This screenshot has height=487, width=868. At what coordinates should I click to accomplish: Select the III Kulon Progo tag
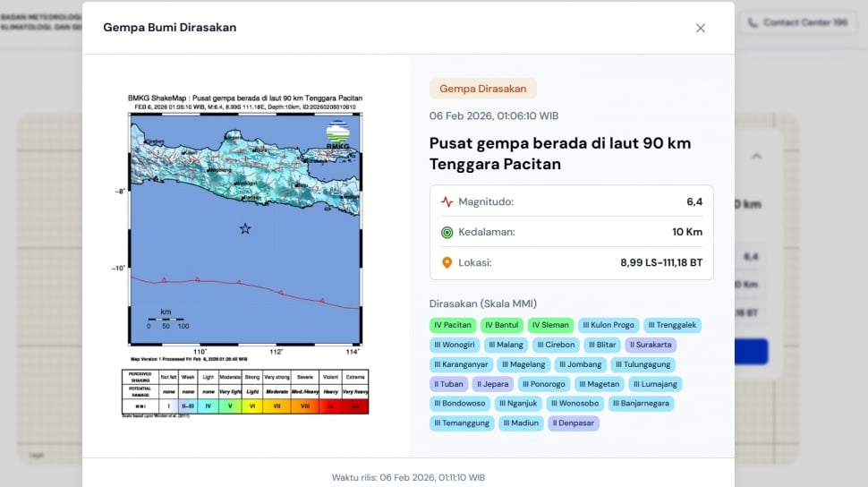[x=608, y=325]
